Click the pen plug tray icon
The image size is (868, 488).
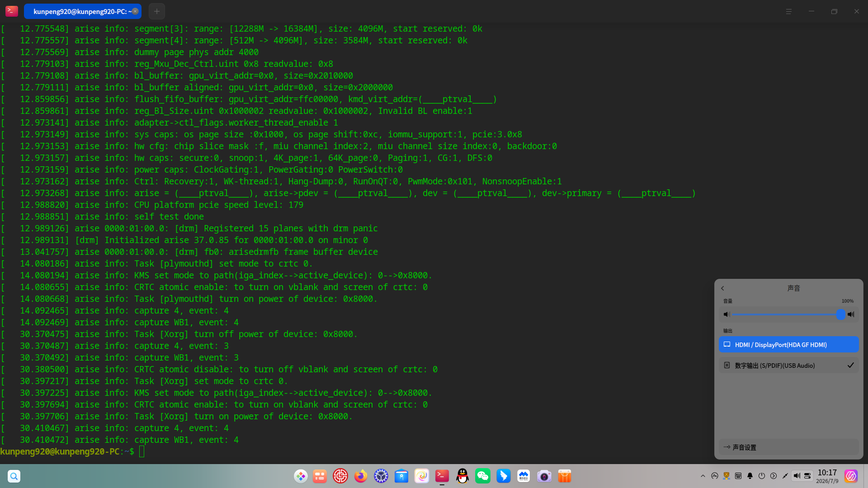[785, 476]
